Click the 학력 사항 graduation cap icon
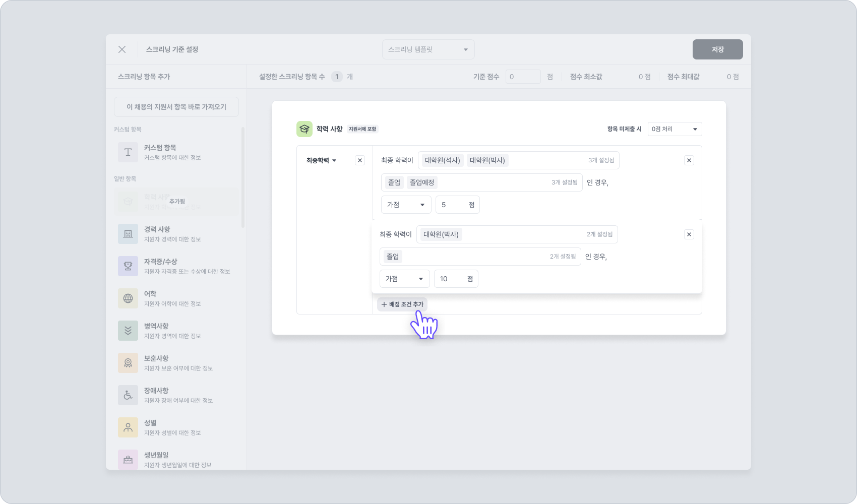 304,129
